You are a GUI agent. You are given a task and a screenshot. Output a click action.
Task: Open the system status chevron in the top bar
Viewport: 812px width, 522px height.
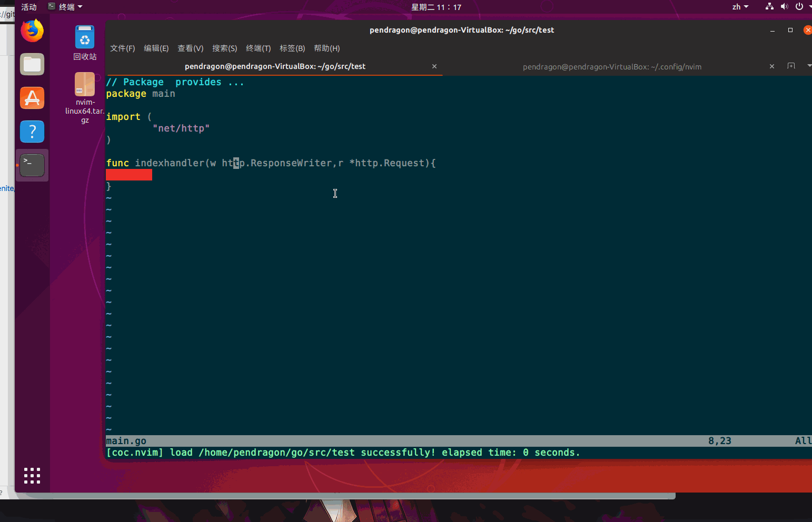pos(809,7)
